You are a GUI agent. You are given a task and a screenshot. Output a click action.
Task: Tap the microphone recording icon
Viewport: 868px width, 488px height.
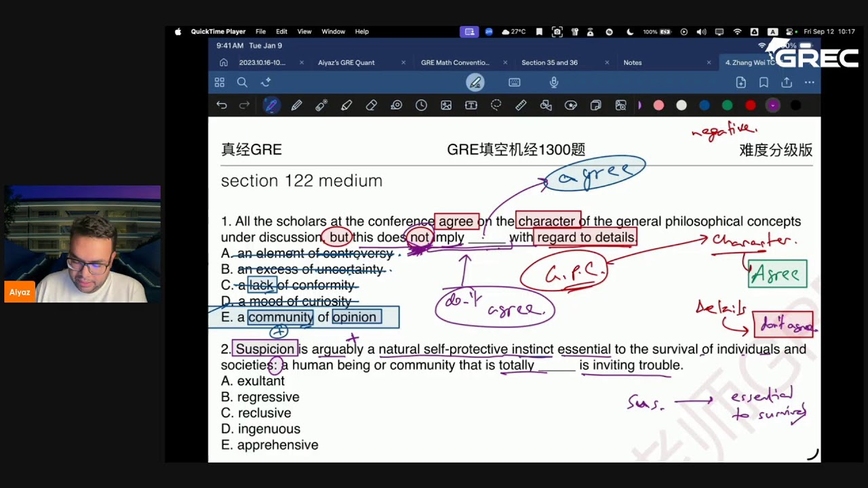554,83
